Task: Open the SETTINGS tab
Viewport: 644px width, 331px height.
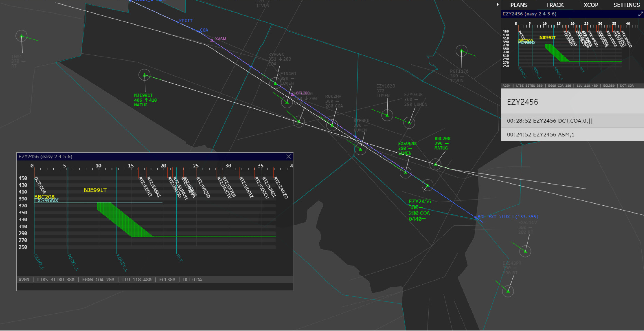Action: pos(626,5)
